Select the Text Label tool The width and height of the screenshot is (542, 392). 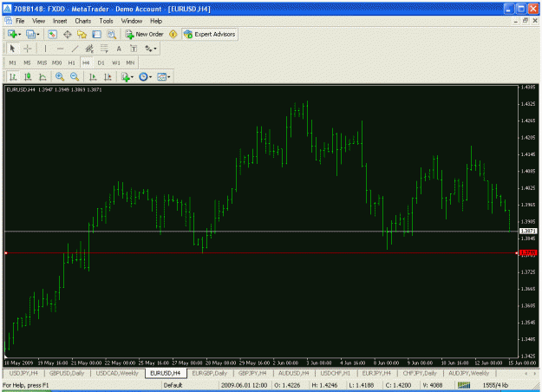pos(134,49)
